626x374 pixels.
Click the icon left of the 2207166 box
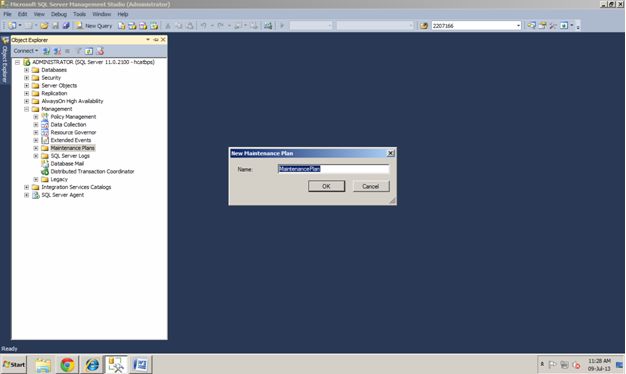[x=424, y=26]
